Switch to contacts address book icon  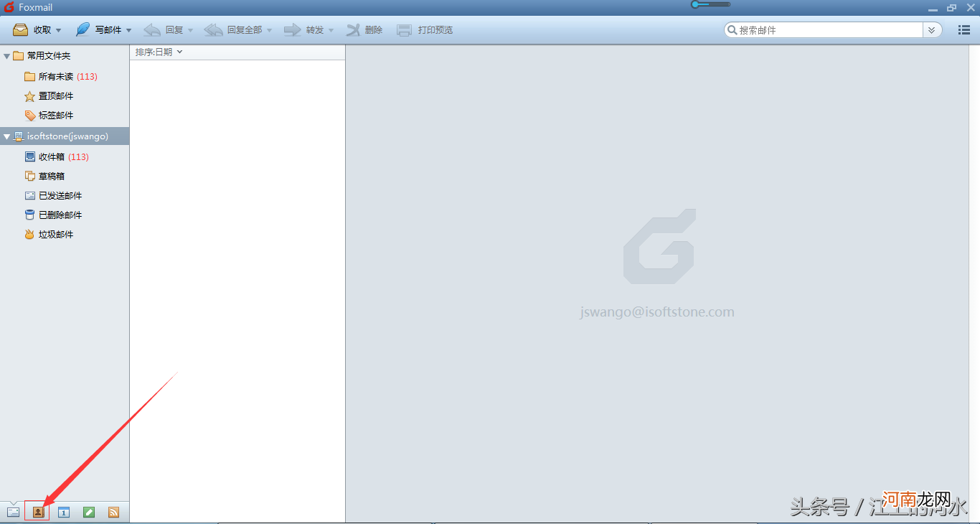pyautogui.click(x=38, y=512)
